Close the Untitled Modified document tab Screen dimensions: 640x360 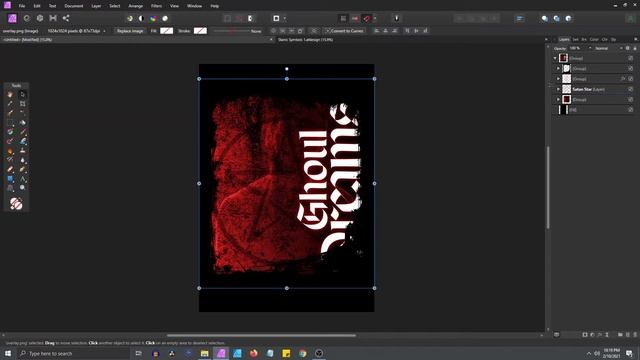[271, 40]
